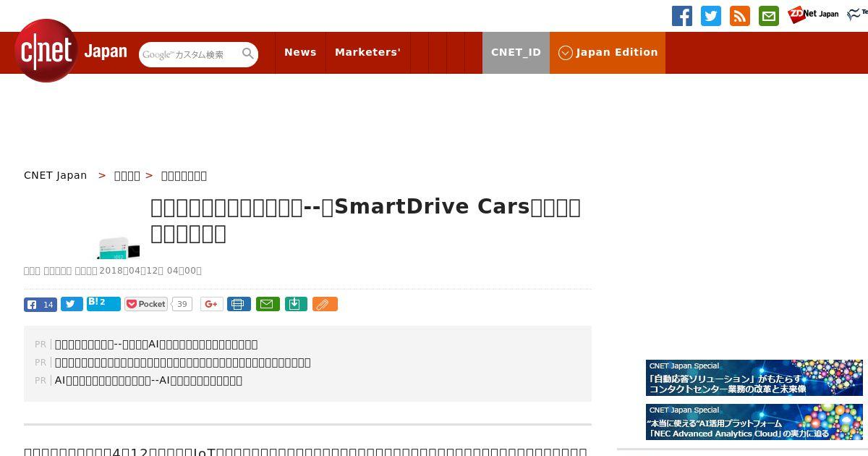The height and width of the screenshot is (456, 868).
Task: Open the Twitter icon in top bar
Action: (x=711, y=16)
